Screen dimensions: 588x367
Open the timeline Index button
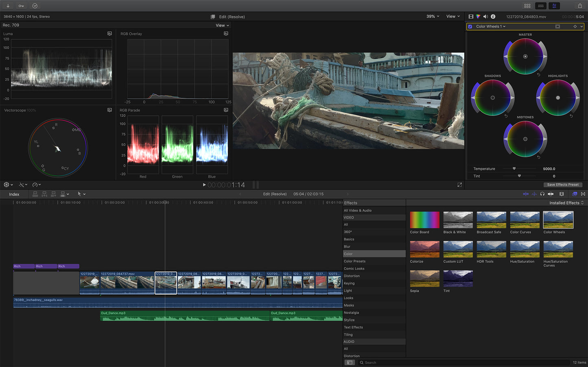[14, 194]
